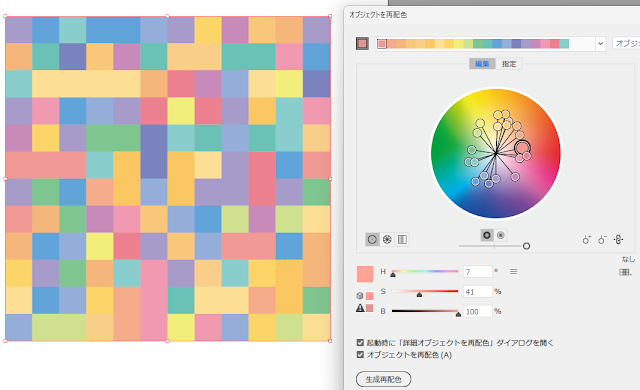Image resolution: width=640 pixels, height=390 pixels.
Task: Select the remove color tool
Action: click(602, 239)
